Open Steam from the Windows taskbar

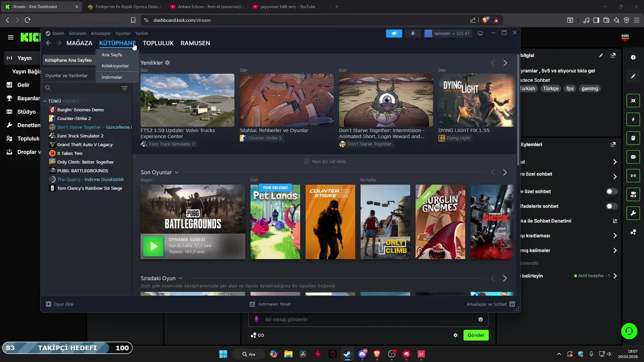347,354
